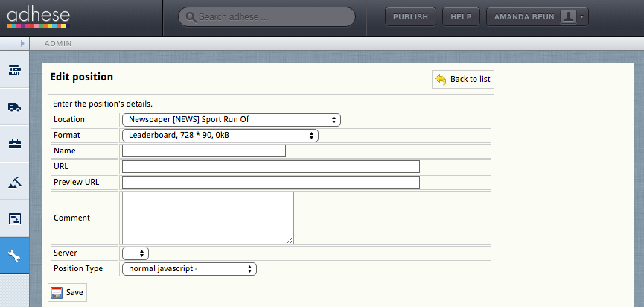Focus the Search adhese field
The height and width of the screenshot is (307, 644).
coord(267,17)
